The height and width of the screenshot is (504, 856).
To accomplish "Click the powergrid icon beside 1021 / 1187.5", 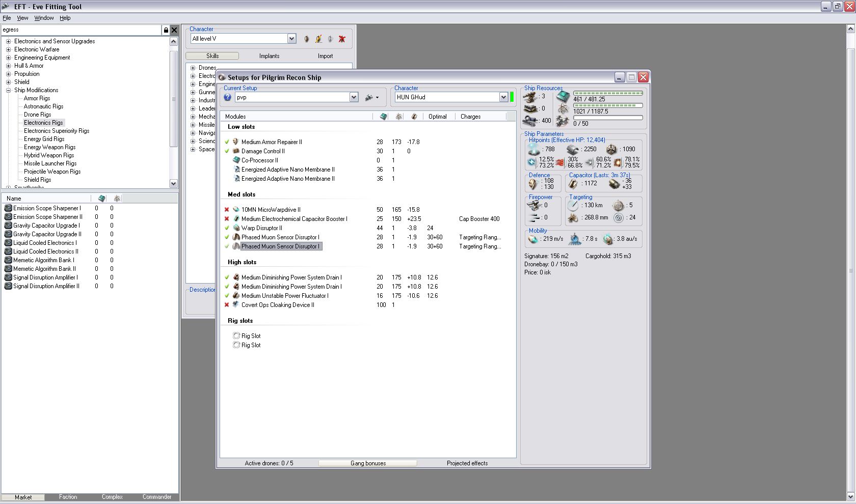I will [563, 109].
